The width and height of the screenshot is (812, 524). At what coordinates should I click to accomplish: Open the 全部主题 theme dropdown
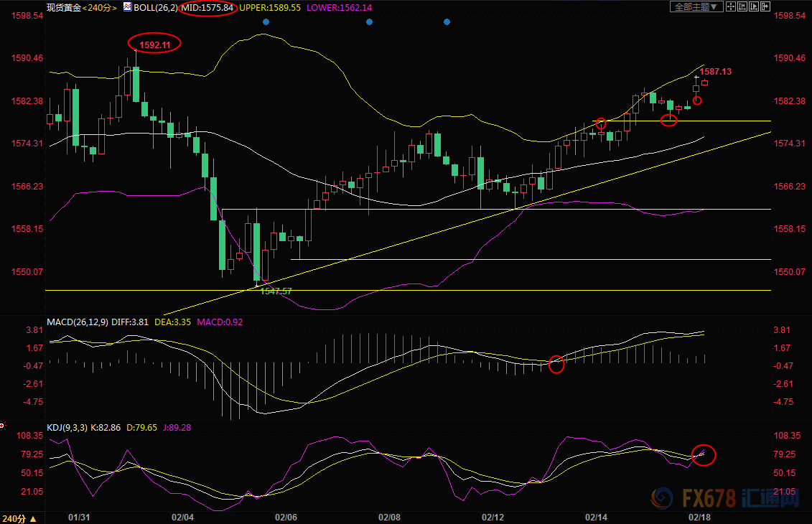tap(696, 7)
